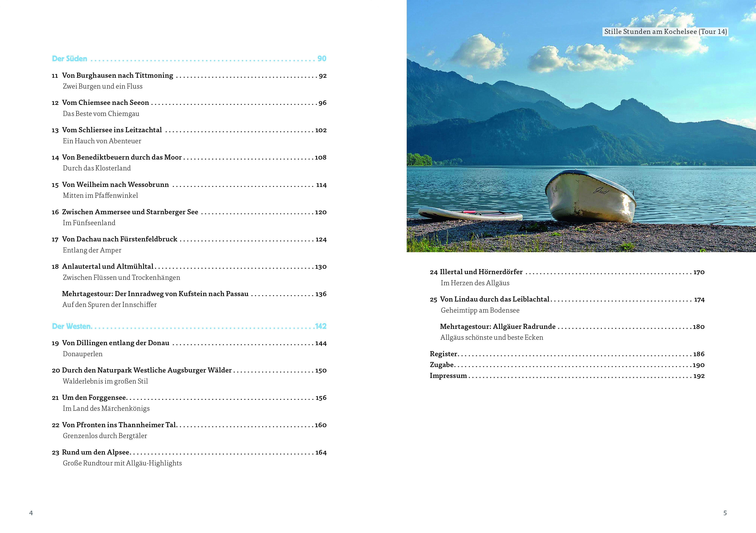Click the 'Von Dachau nach Fürstenfeldbruck' entry
Image resolution: width=756 pixels, height=533 pixels.
pyautogui.click(x=119, y=239)
